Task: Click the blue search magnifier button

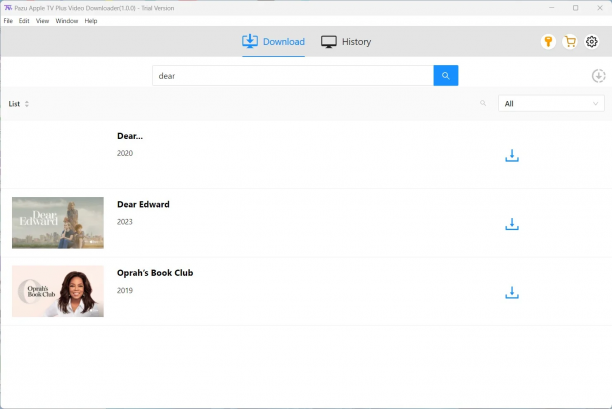Action: (x=445, y=76)
